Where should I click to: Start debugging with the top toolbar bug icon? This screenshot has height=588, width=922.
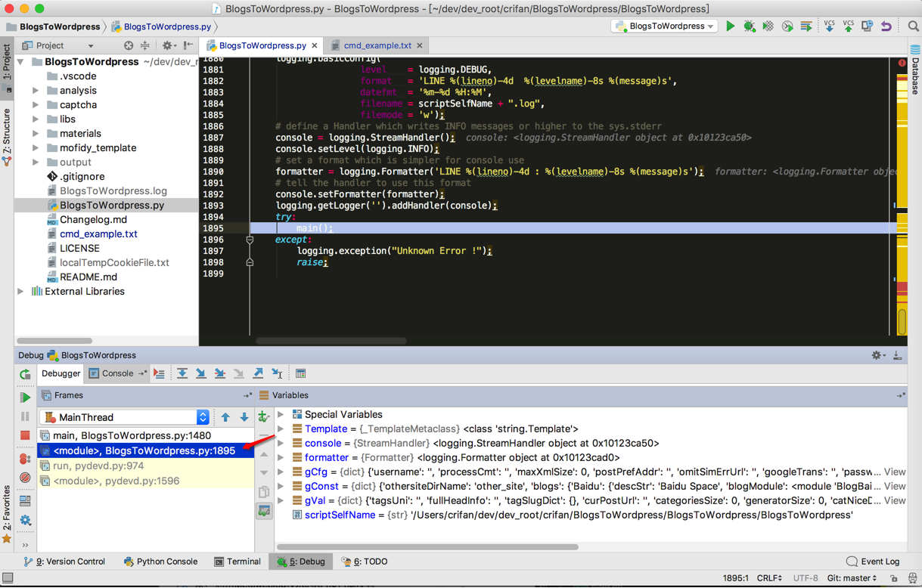pos(749,26)
